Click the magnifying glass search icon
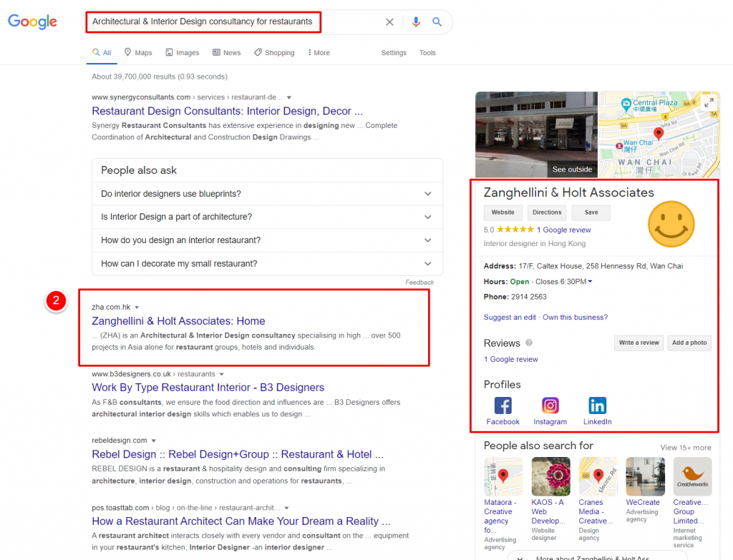The height and width of the screenshot is (560, 733). tap(437, 22)
